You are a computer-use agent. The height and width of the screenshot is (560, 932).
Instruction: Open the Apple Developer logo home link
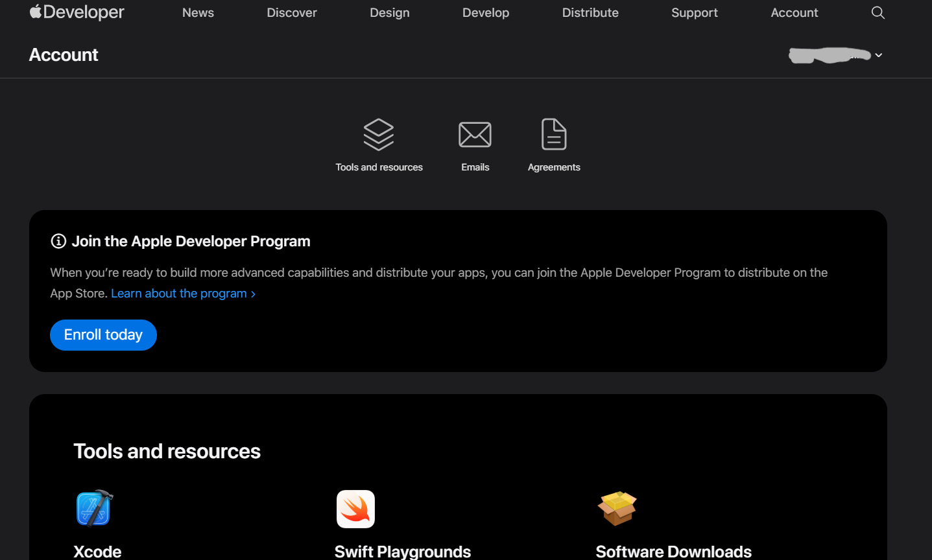click(x=77, y=12)
